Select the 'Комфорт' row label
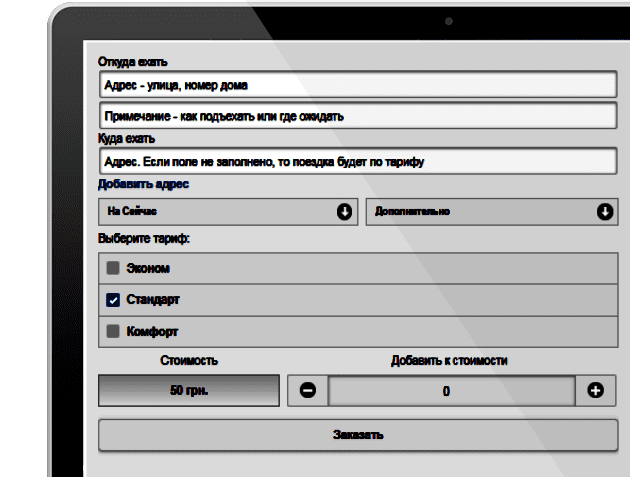 point(152,330)
